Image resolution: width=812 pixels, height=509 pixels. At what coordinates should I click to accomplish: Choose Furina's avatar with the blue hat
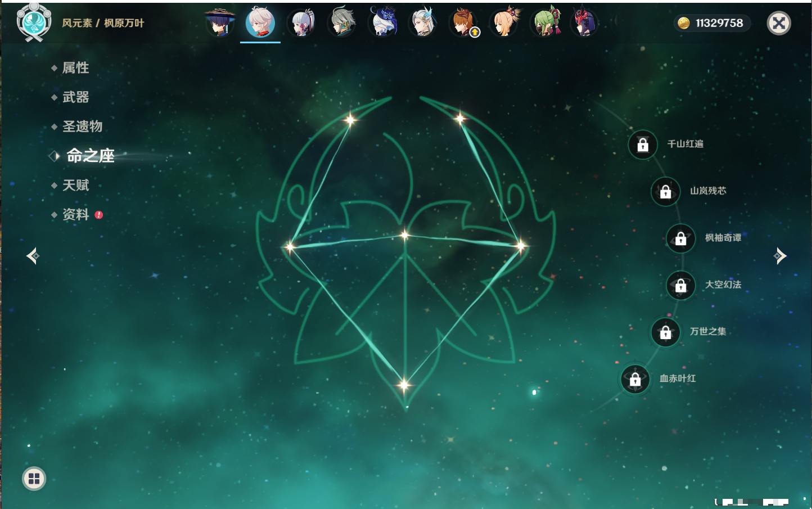382,22
